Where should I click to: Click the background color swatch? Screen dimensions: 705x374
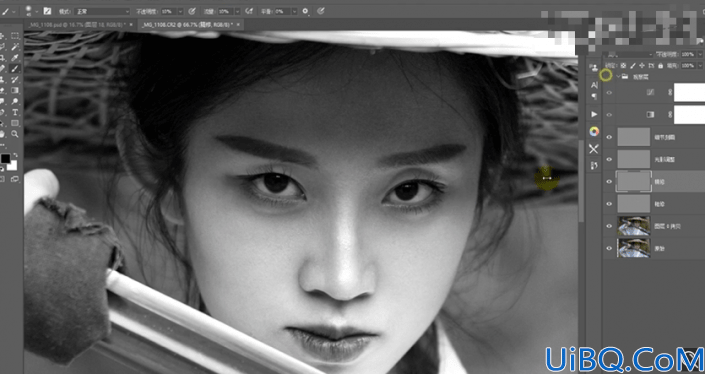(13, 165)
